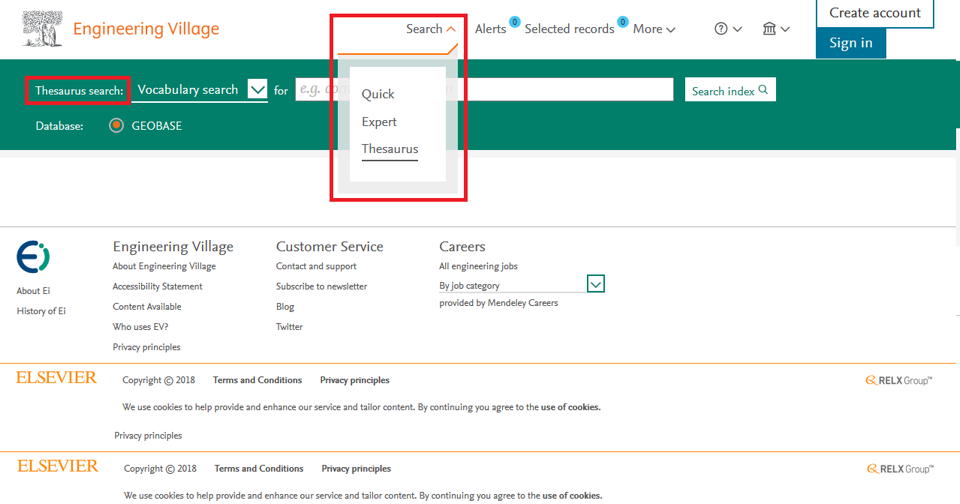
Task: Click the standalone Privacy principles link below cookies notice
Action: (x=148, y=436)
